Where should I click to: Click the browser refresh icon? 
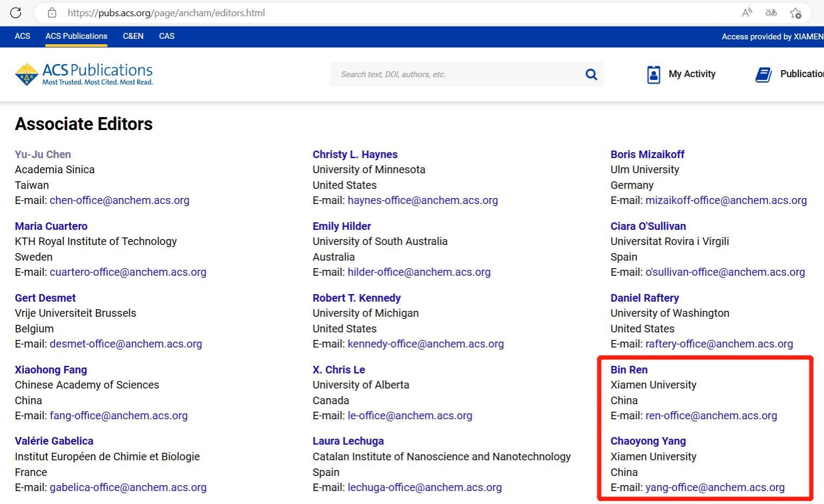pos(16,12)
